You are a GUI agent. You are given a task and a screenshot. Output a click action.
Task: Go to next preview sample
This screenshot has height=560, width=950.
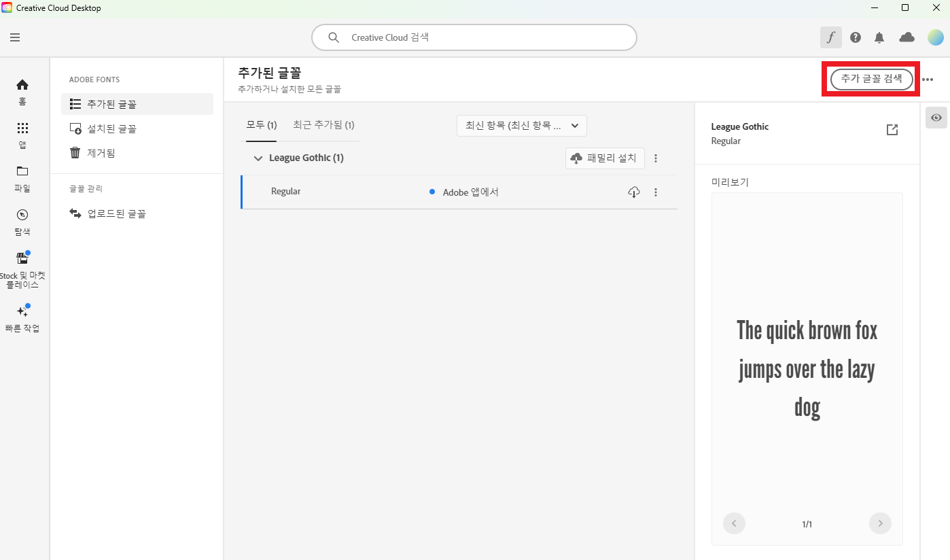880,523
